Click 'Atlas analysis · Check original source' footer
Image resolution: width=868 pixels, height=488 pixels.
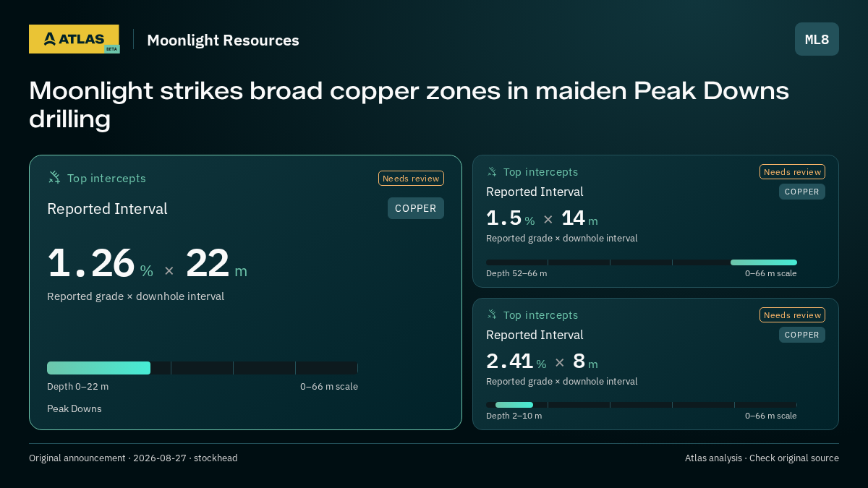tap(762, 458)
